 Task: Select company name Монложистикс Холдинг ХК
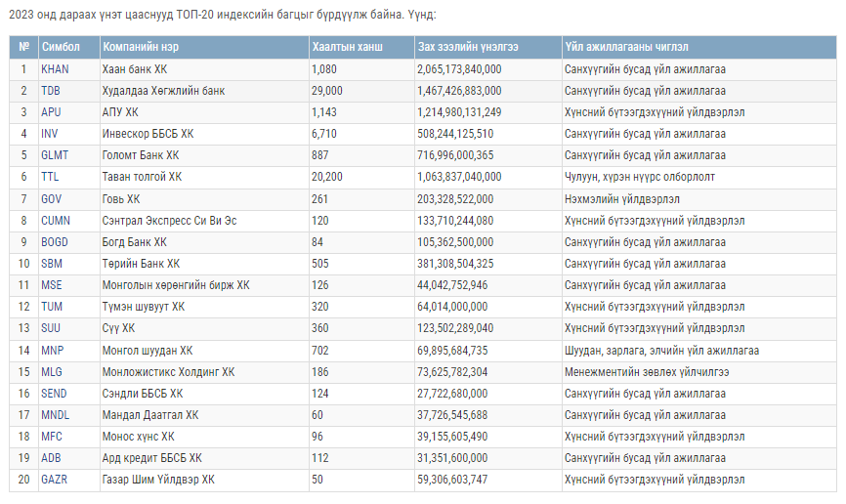pos(168,372)
